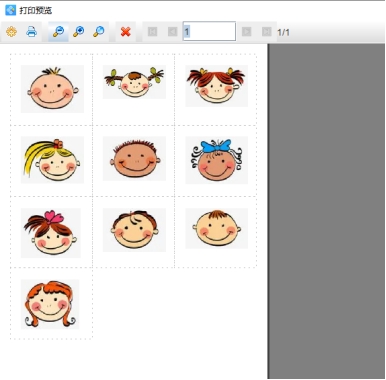Select the girl with blue bow thumbnail
This screenshot has width=386, height=380.
point(217,160)
